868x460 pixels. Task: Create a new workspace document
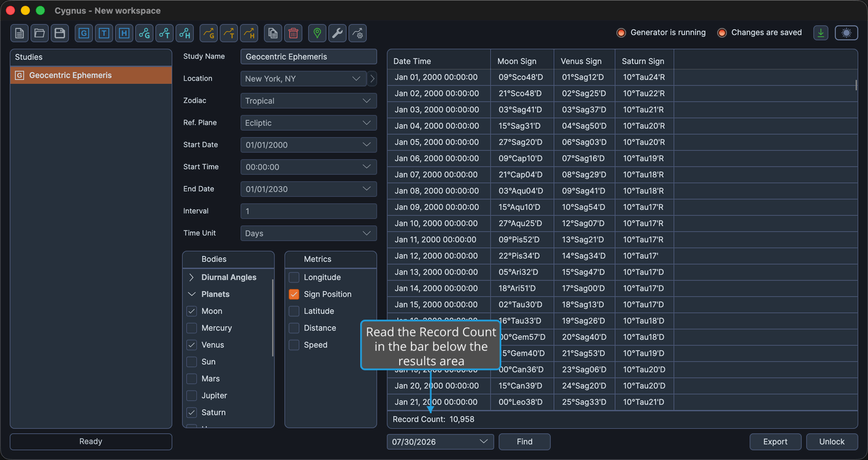coord(20,33)
